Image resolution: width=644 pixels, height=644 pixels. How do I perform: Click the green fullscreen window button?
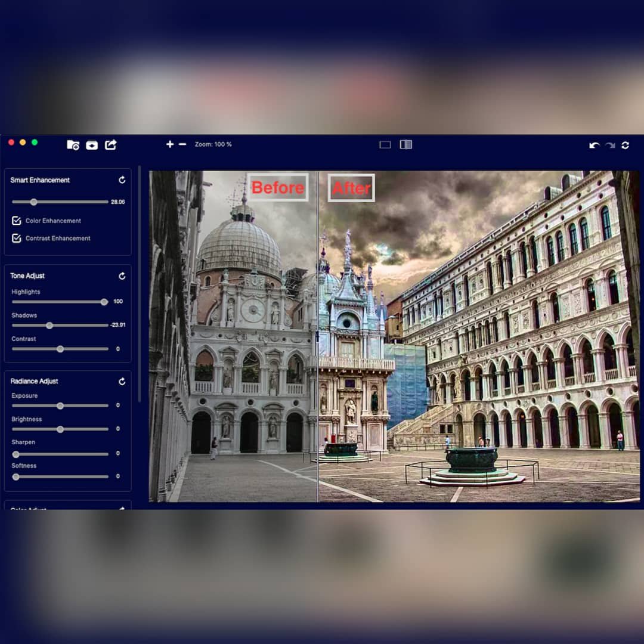click(x=35, y=142)
